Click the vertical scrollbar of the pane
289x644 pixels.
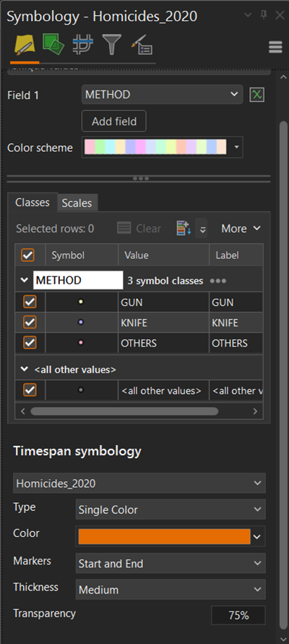click(282, 376)
